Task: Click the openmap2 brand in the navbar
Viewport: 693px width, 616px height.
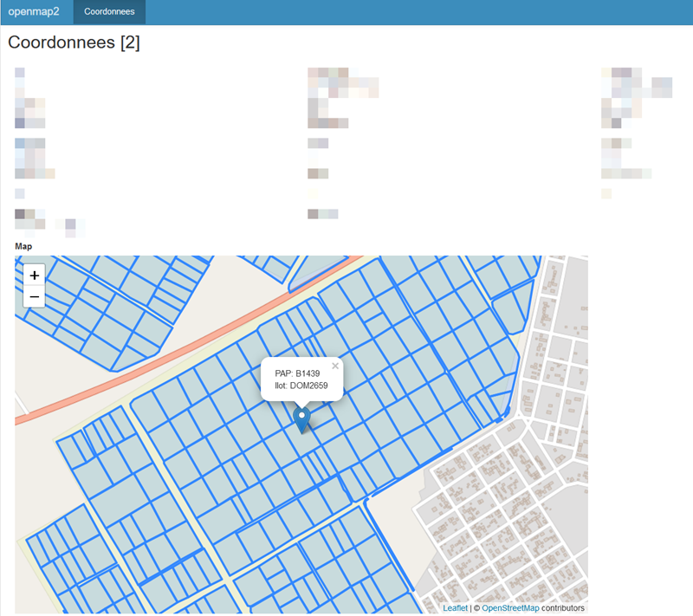Action: 33,11
